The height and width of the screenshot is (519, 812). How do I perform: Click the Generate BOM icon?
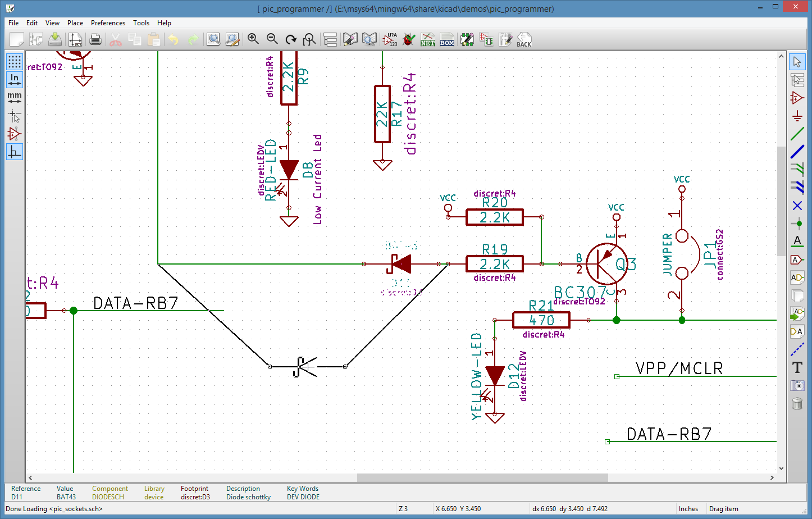click(x=447, y=39)
